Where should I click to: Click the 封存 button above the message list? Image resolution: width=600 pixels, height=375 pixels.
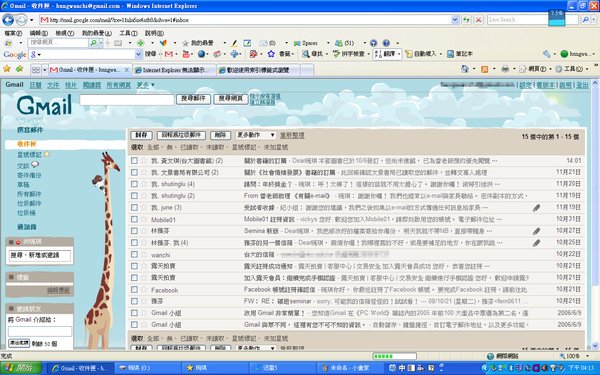click(x=141, y=135)
